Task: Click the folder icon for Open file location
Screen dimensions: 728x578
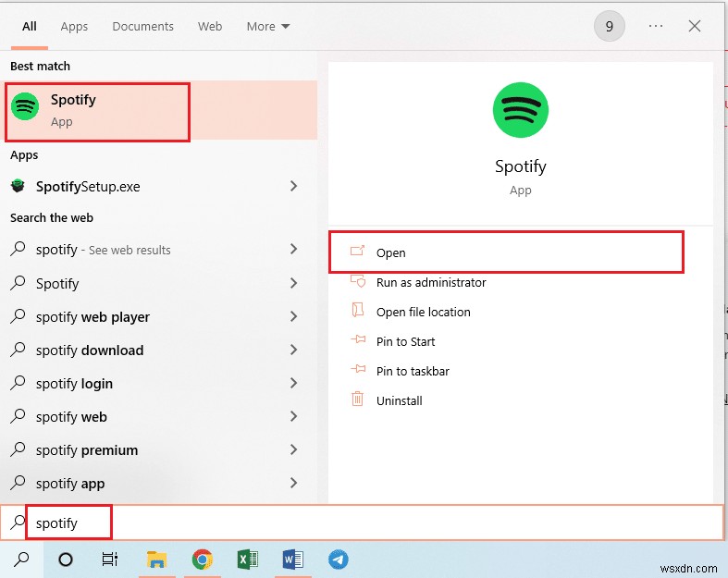Action: coord(357,310)
